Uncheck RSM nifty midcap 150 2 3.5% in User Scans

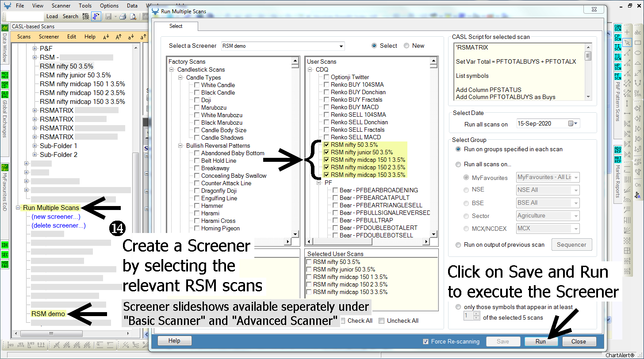[x=326, y=167]
